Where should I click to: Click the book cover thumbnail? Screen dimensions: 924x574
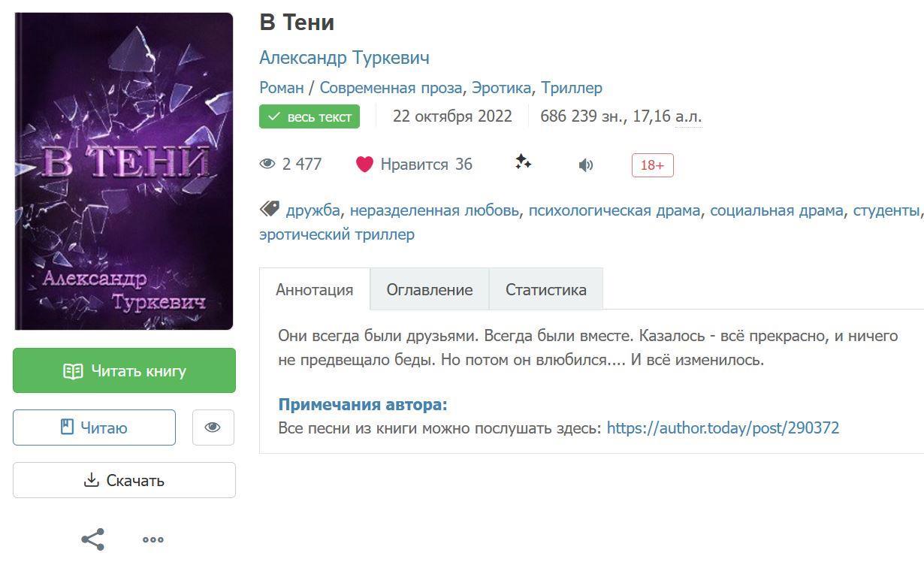[124, 171]
